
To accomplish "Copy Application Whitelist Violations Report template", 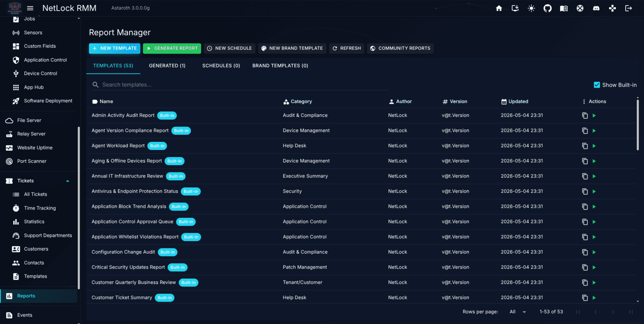I will point(585,237).
